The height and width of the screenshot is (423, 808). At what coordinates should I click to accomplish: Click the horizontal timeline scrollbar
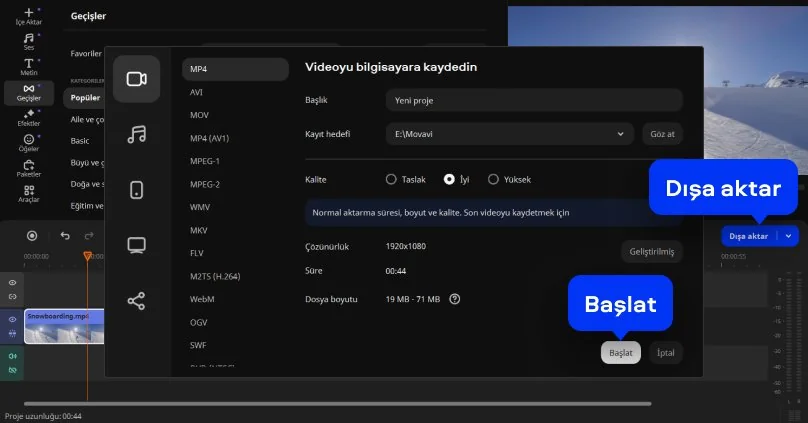338,404
